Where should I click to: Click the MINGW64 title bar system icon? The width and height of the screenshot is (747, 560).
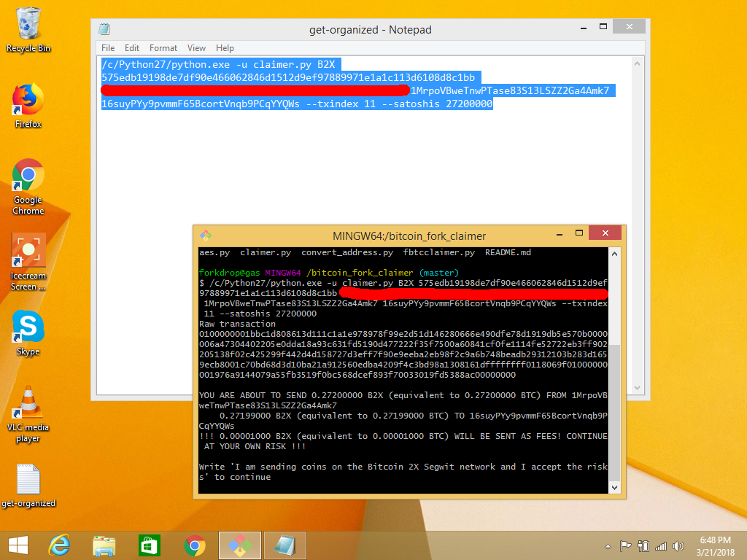tap(206, 236)
